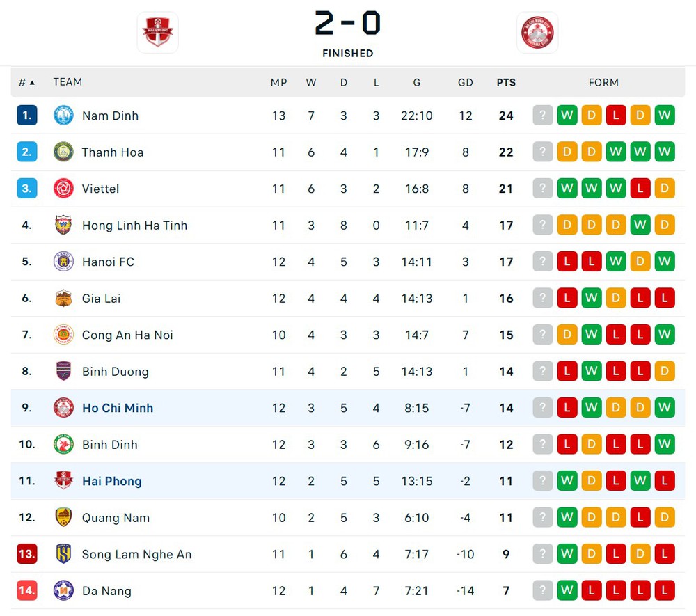This screenshot has width=696, height=616.
Task: Click the 2-0 final score
Action: (347, 24)
